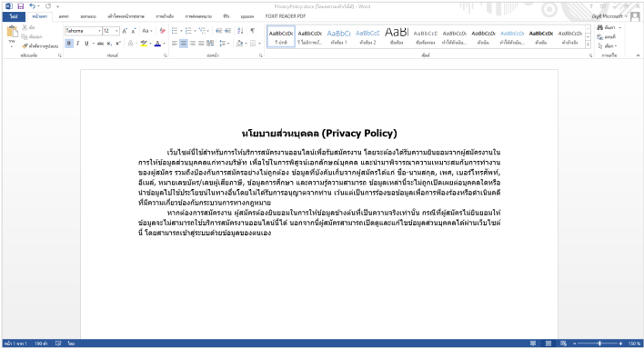Expand the Styles gallery More arrow

tap(589, 44)
